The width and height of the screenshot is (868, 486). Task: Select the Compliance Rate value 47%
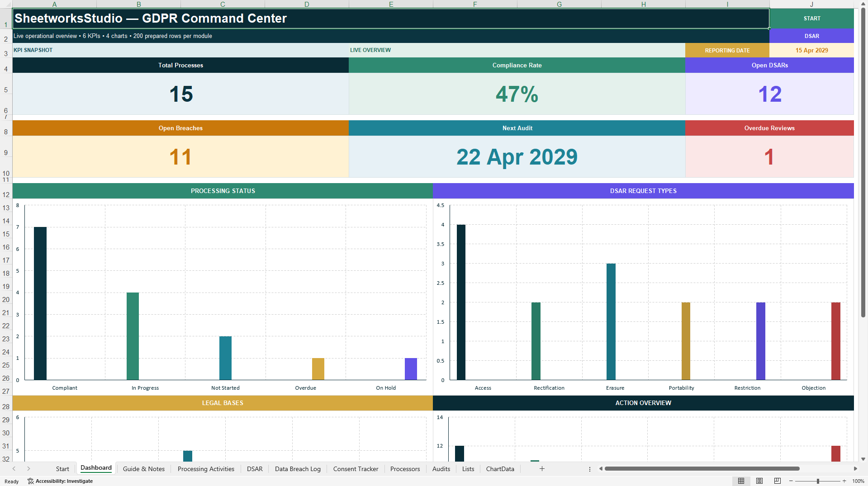(517, 94)
